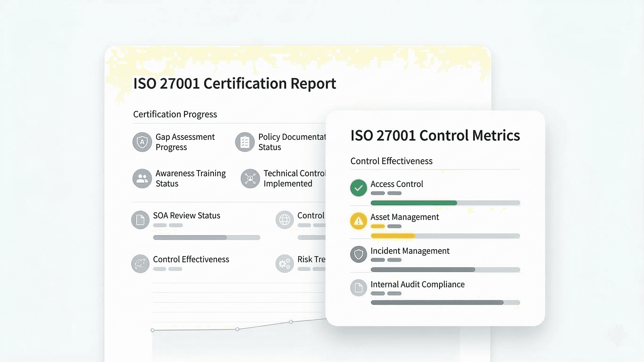Click the green Access Control progress bar

(x=414, y=203)
